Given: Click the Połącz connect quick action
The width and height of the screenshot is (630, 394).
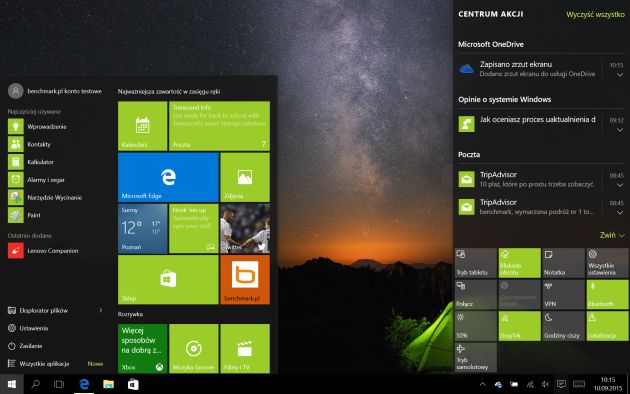Looking at the screenshot, I should coord(476,294).
